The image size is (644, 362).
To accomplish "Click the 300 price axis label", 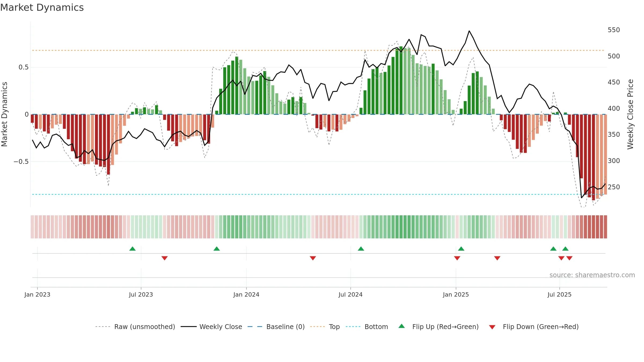I will [614, 161].
